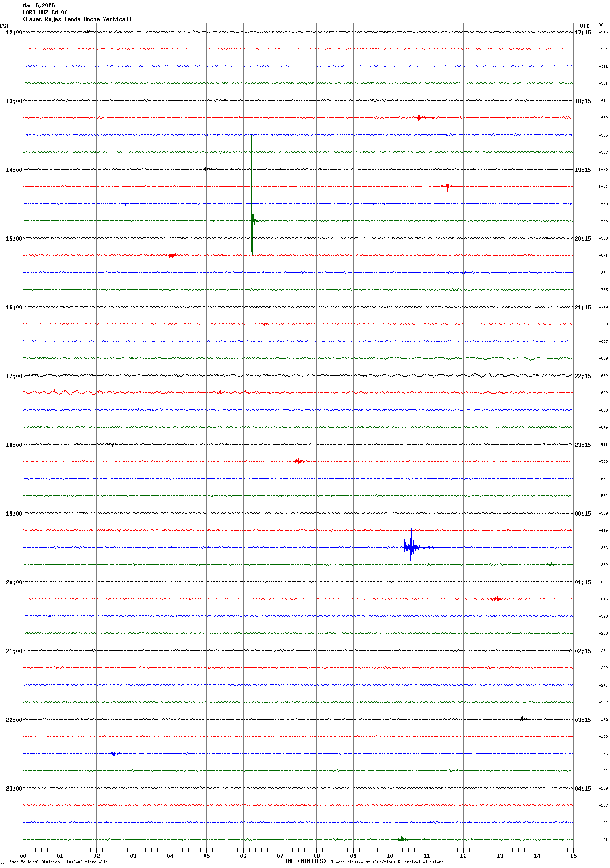Click the 00:15 UTC time label

582,514
